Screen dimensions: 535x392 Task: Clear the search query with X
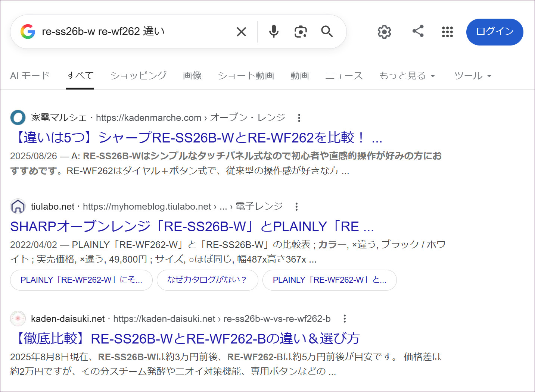pyautogui.click(x=242, y=32)
